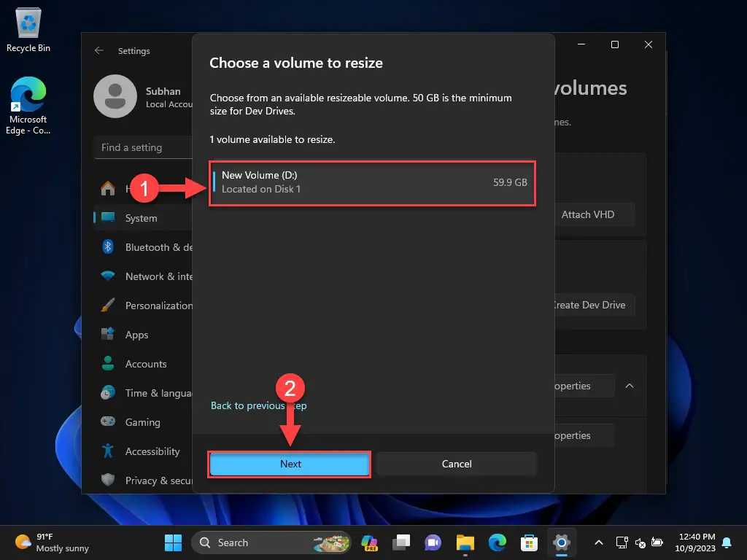747x560 pixels.
Task: Close the Settings window
Action: coord(649,44)
